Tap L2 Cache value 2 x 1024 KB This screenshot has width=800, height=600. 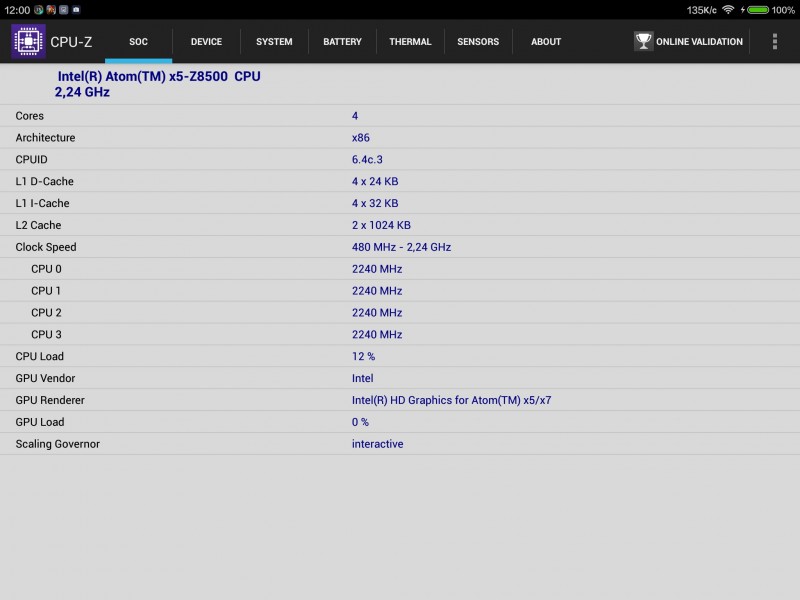(x=381, y=226)
